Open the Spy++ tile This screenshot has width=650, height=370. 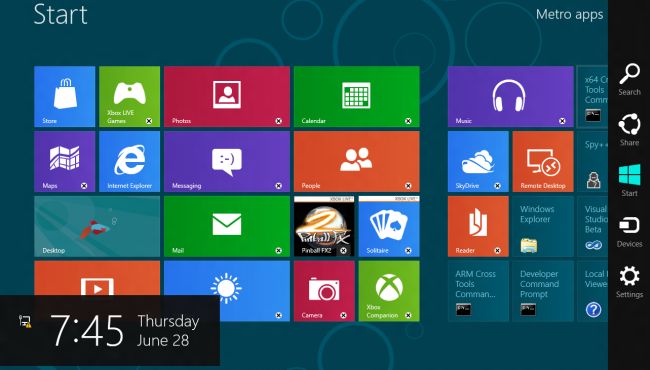coord(592,162)
